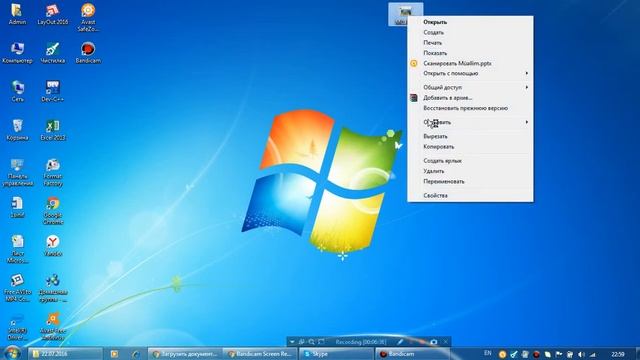Image resolution: width=640 pixels, height=360 pixels.
Task: Expand the Общий доступ submenu arrow
Action: 527,87
